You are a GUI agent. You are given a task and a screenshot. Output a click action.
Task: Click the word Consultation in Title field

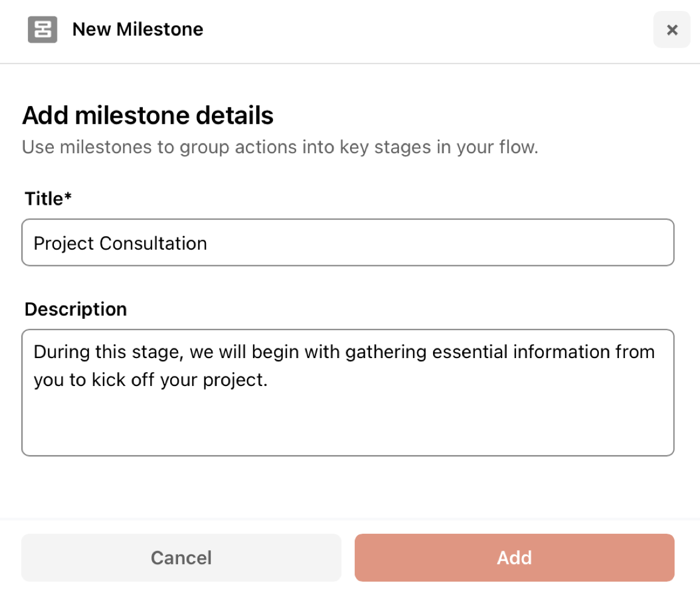coord(153,244)
